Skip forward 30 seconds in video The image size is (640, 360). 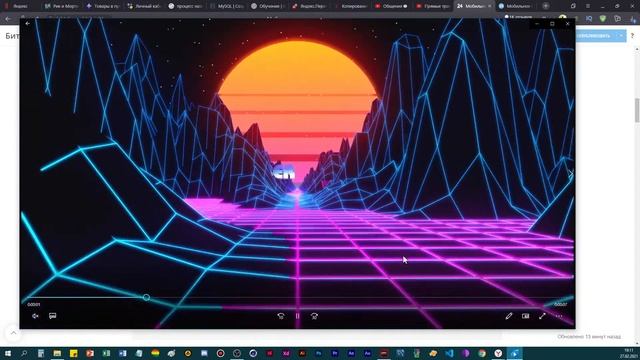(314, 316)
